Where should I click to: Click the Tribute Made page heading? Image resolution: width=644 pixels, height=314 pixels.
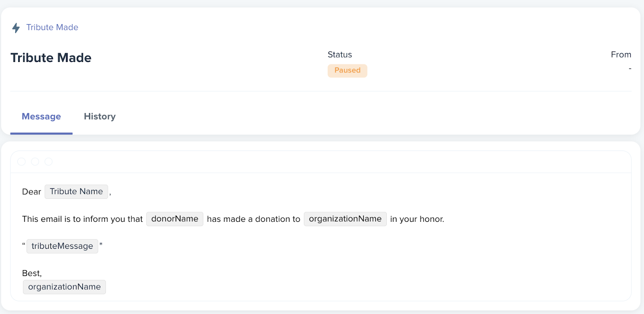(51, 58)
